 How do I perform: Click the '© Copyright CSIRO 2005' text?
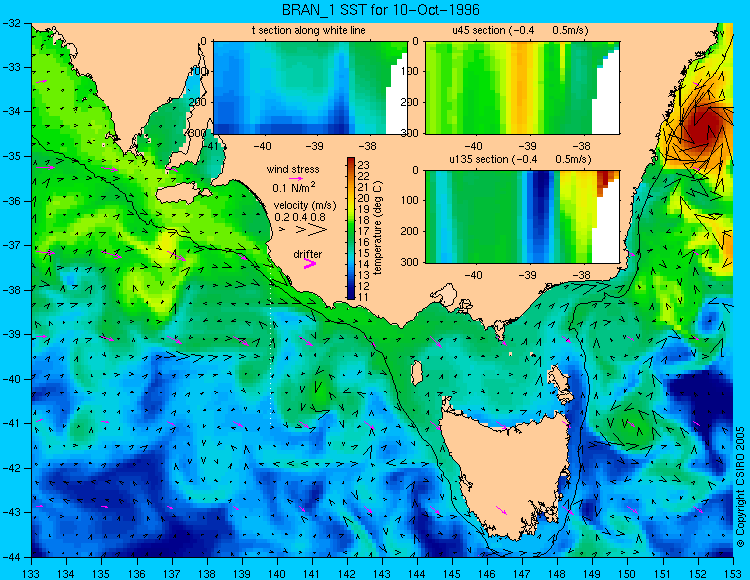click(740, 487)
